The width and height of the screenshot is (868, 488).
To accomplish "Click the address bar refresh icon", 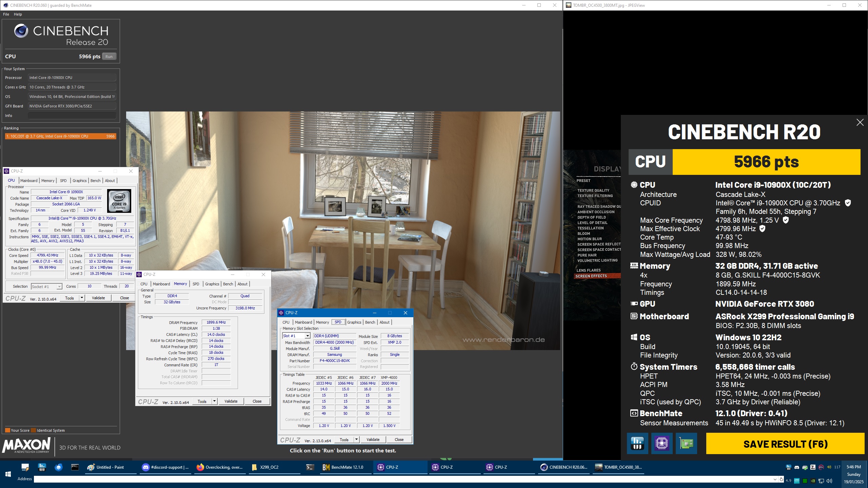I will point(781,479).
